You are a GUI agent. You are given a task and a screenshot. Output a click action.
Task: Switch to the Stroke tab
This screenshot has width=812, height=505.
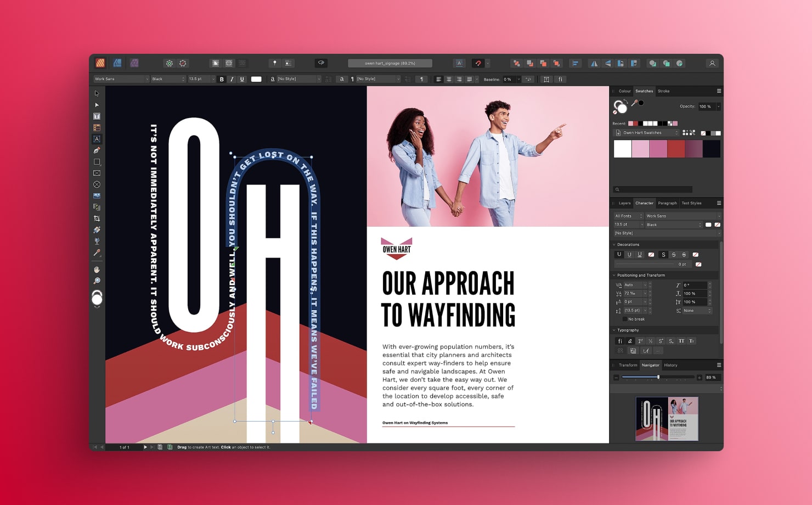click(x=663, y=91)
